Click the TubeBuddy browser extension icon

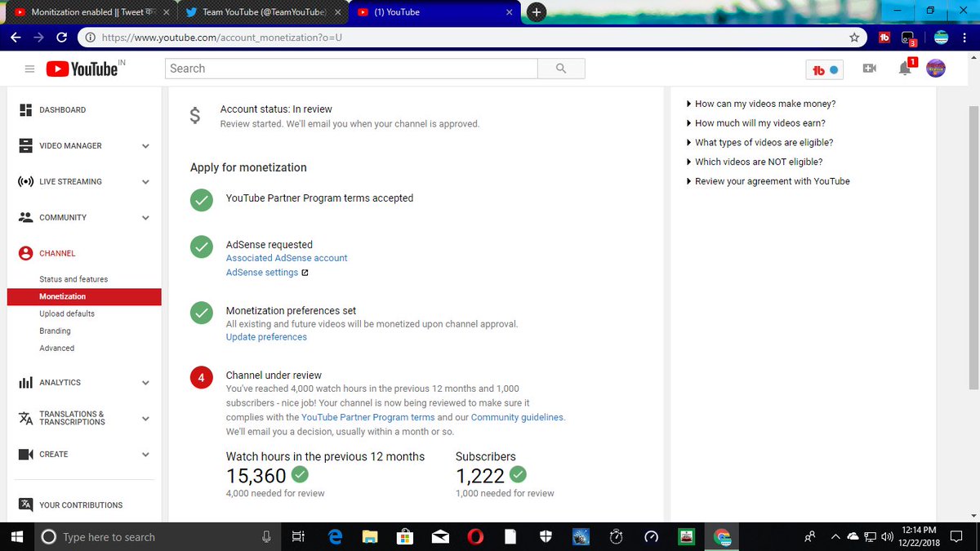coord(884,38)
